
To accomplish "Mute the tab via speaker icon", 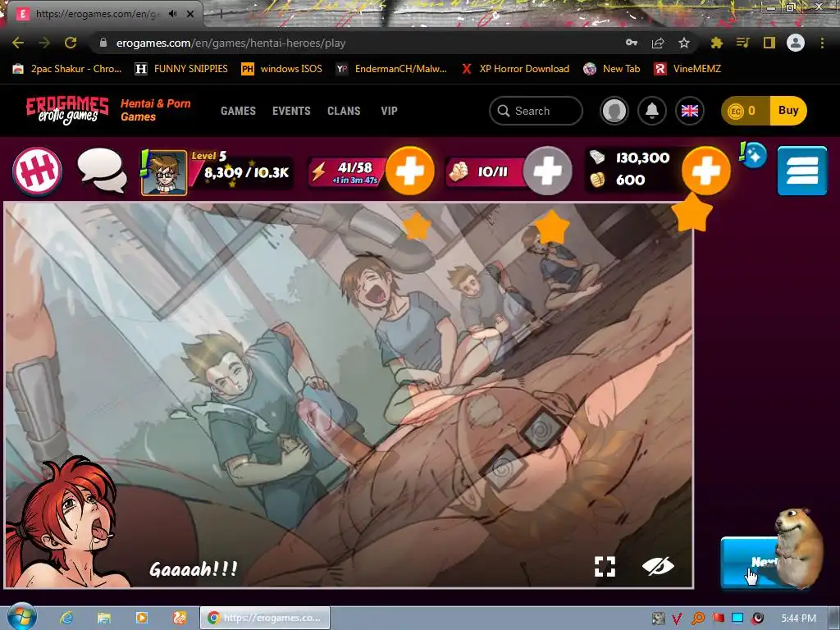I will point(172,14).
